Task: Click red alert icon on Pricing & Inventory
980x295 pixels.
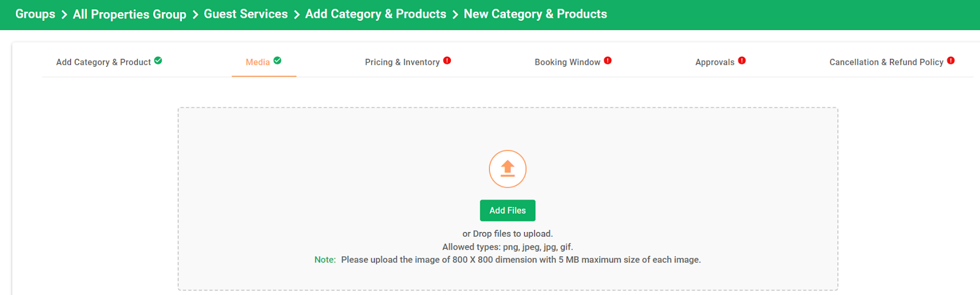Action: coord(447,61)
